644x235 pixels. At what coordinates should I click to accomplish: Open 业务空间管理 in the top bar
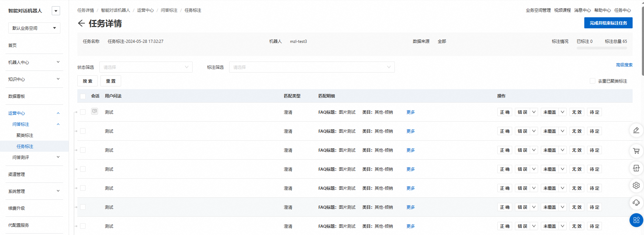click(x=538, y=10)
